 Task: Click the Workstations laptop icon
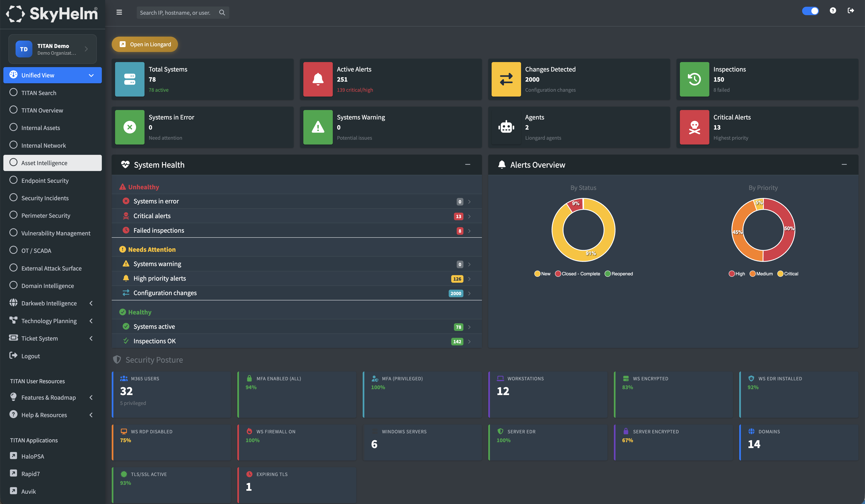click(x=500, y=378)
